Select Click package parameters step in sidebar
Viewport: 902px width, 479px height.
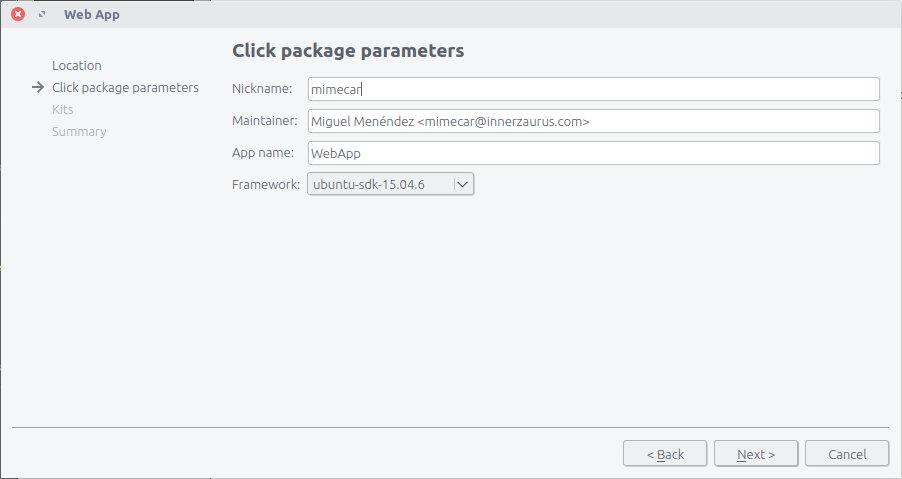[x=125, y=87]
